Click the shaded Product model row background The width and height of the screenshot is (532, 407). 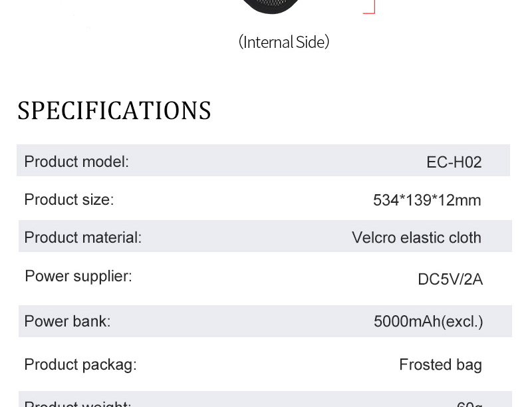point(263,160)
